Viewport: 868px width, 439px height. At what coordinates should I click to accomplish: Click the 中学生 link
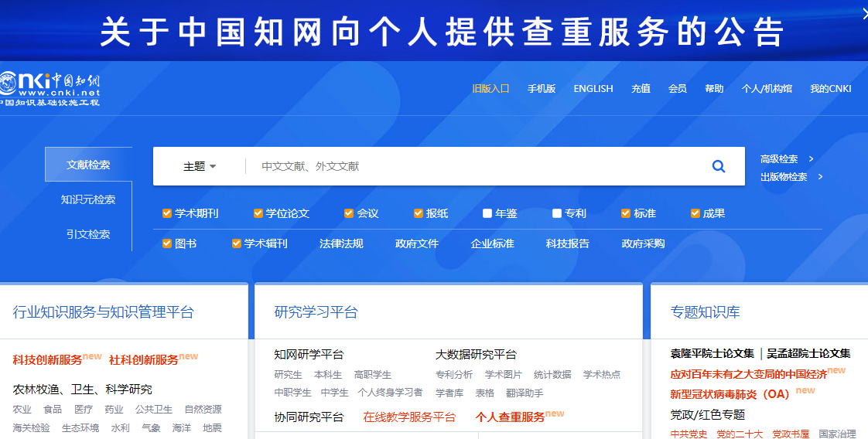pos(335,393)
